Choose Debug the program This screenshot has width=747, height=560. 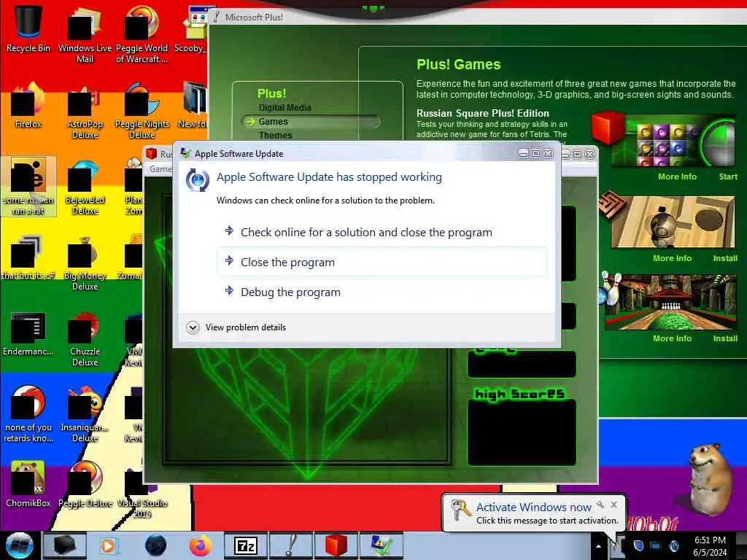pyautogui.click(x=382, y=292)
